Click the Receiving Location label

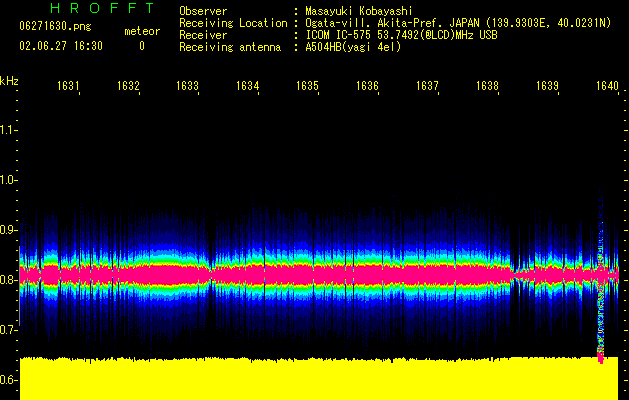pos(233,23)
